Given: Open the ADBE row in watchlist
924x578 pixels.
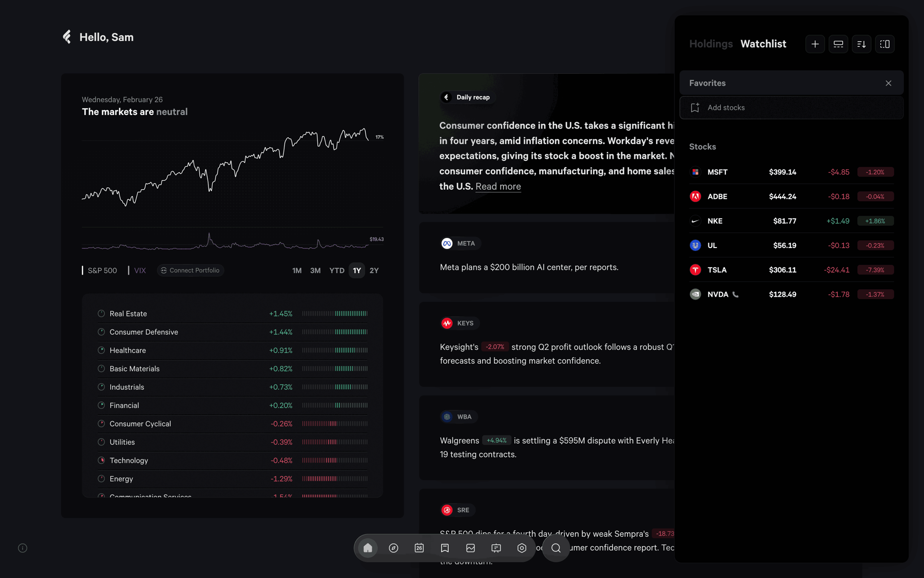Looking at the screenshot, I should point(791,197).
